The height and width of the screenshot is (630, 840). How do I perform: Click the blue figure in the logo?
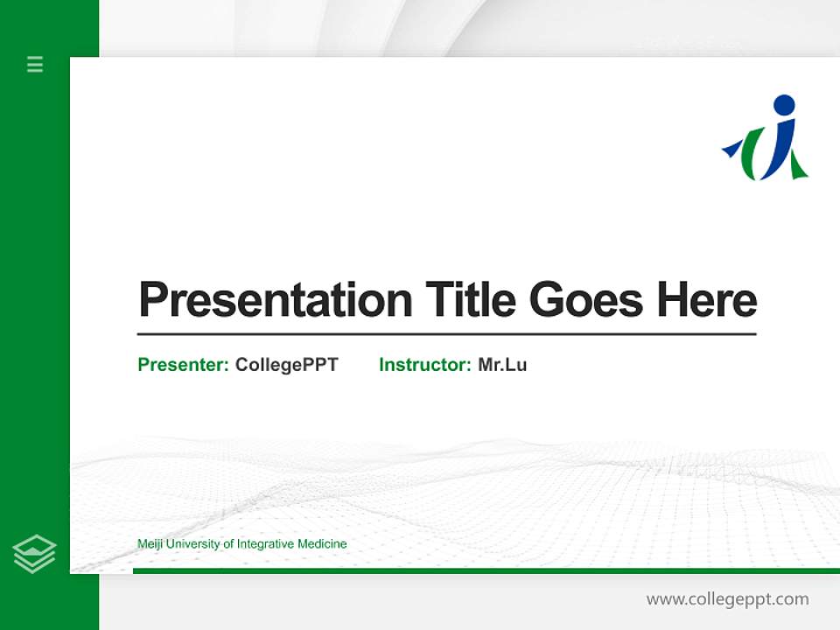tap(781, 144)
